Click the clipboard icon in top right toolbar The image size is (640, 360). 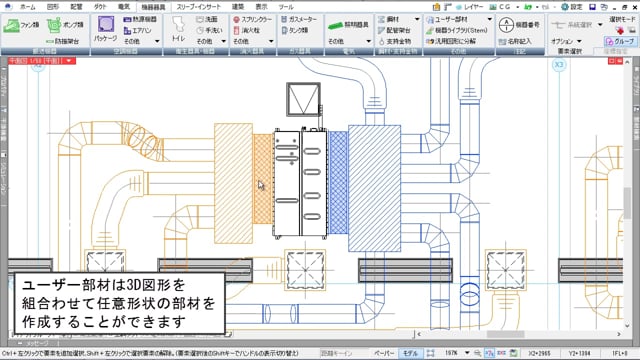pyautogui.click(x=436, y=7)
